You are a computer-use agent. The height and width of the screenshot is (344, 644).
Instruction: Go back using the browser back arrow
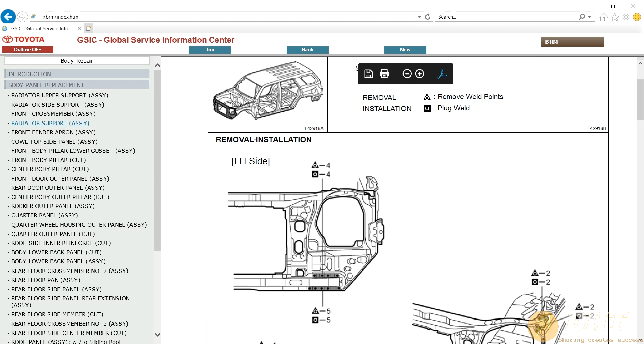(8, 17)
